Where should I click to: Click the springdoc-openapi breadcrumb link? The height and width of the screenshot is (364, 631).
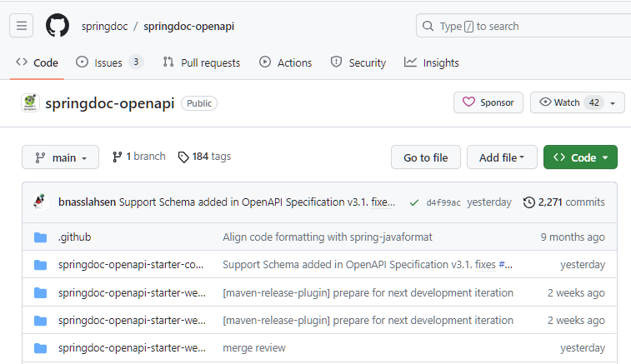pyautogui.click(x=188, y=27)
